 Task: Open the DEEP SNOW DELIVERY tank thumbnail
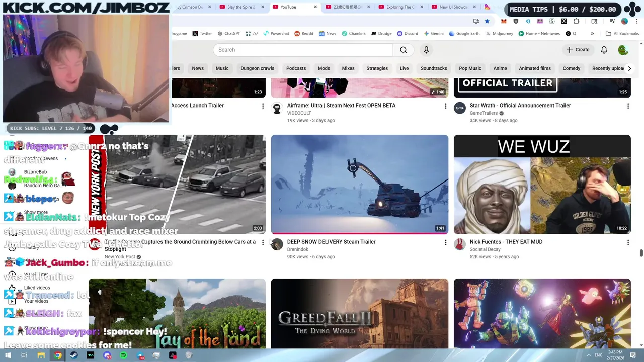[360, 184]
